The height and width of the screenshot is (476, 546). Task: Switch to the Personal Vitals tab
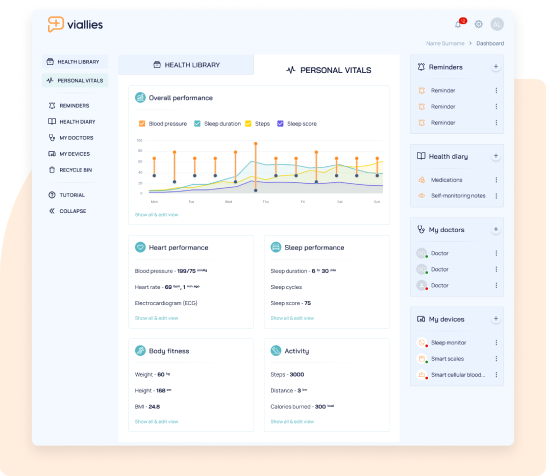coord(328,70)
